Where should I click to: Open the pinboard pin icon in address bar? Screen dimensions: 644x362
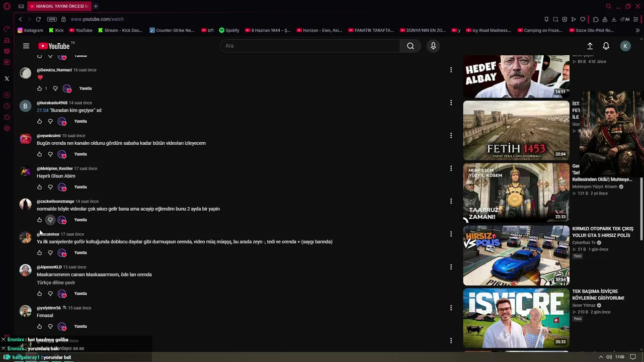546,19
